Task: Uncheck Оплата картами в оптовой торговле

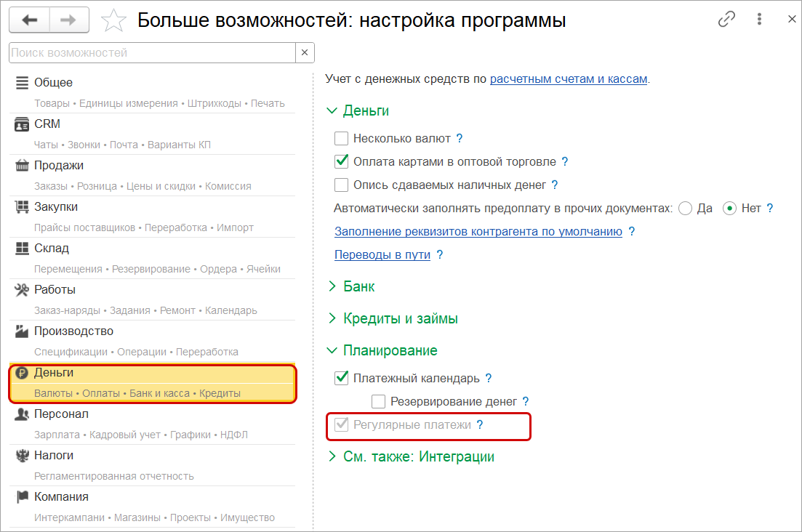Action: [341, 161]
